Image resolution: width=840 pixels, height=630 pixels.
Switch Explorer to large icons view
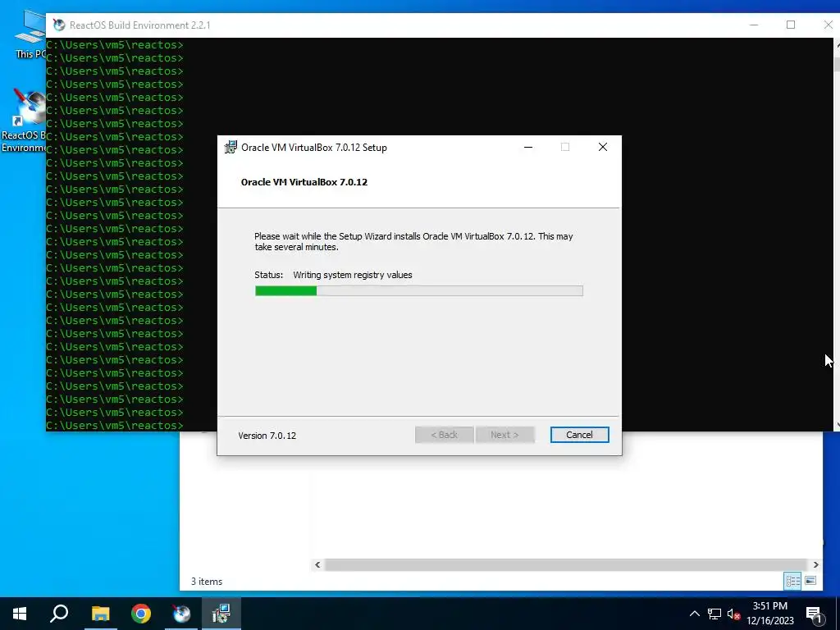[x=810, y=581]
